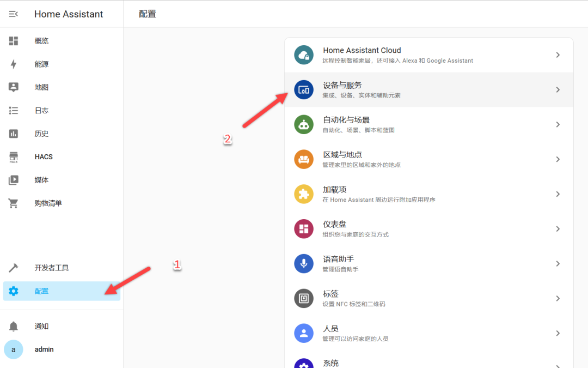The image size is (588, 368).
Task: Click the 设备与服务 devices icon
Action: pyautogui.click(x=303, y=89)
